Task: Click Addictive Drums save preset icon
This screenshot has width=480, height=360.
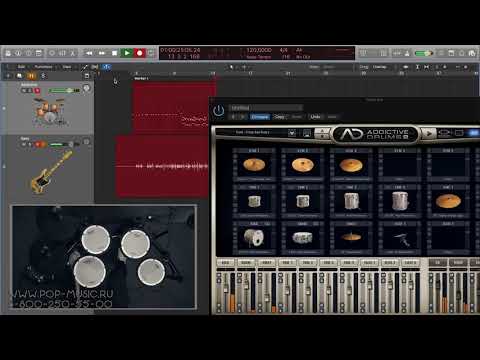Action: point(307,133)
